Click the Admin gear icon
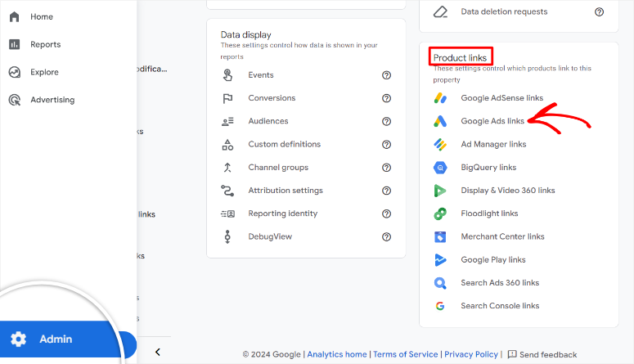 click(x=18, y=339)
